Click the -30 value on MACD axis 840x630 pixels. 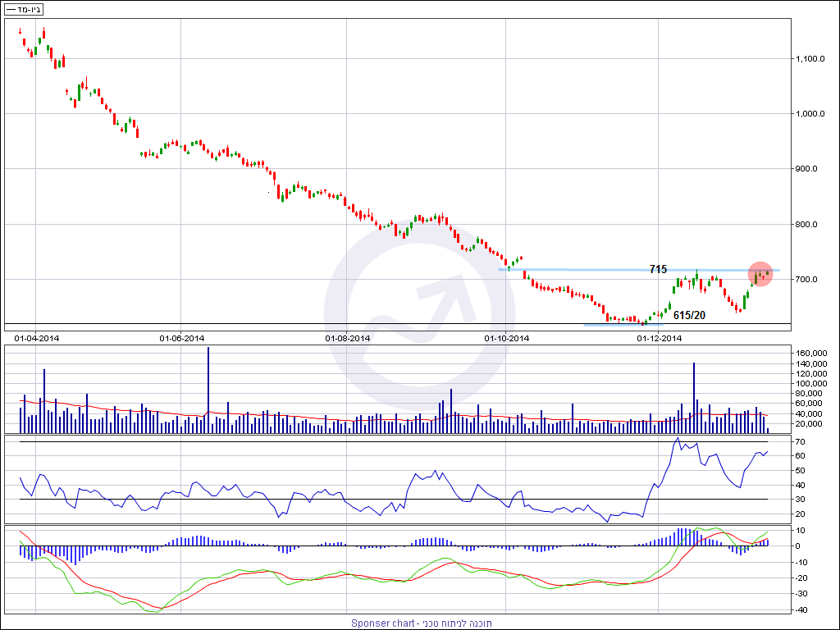pos(802,594)
